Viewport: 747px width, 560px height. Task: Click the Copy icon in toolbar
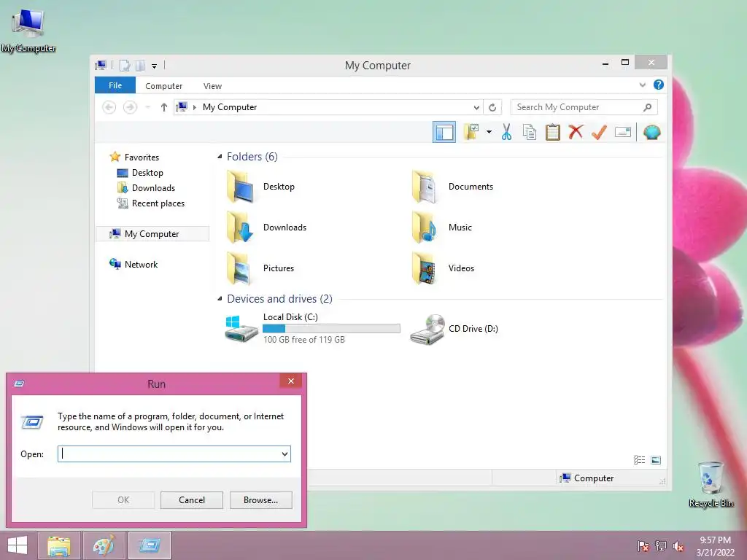click(x=530, y=132)
